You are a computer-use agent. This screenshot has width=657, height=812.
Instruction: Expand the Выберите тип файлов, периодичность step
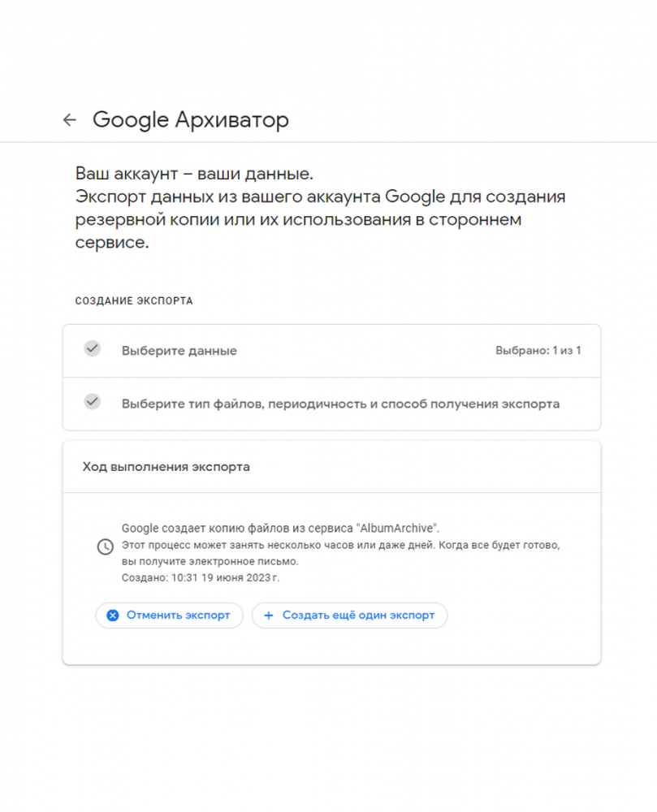tap(340, 404)
